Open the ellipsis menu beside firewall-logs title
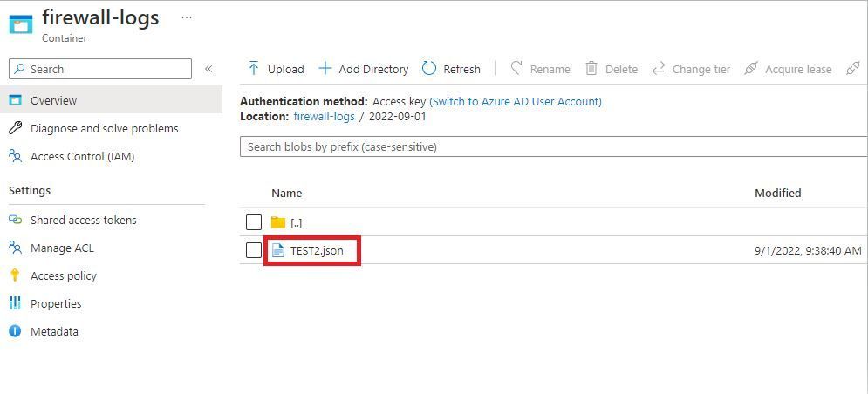This screenshot has width=868, height=394. click(x=187, y=17)
